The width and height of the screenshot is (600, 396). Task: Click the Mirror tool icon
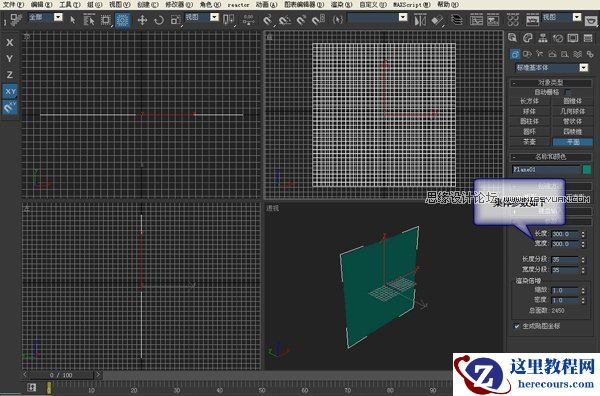[420, 20]
